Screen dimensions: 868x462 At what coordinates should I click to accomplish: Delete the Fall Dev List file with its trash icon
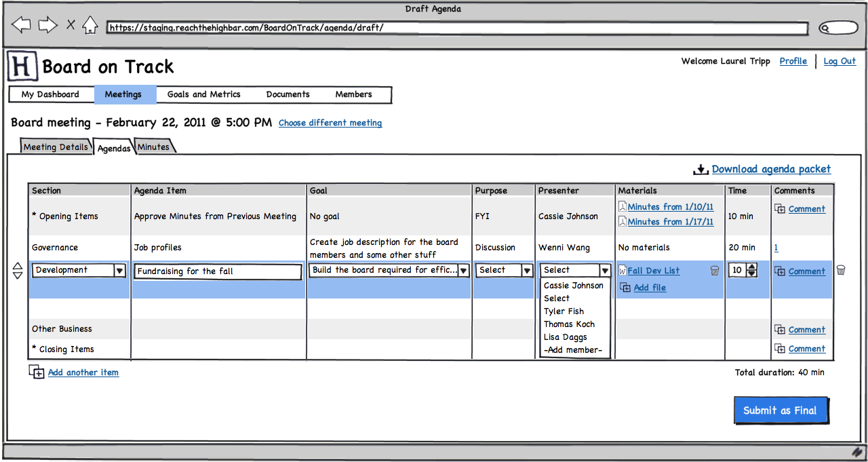click(715, 271)
